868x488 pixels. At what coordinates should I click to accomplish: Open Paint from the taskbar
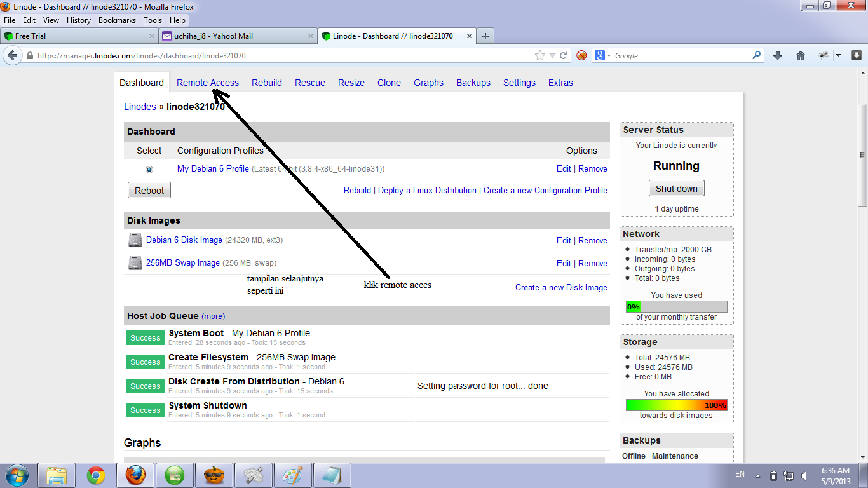tap(293, 475)
